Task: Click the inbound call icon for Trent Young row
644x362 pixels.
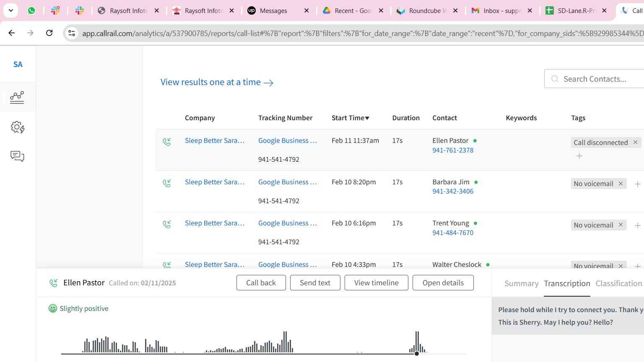Action: coord(167,224)
